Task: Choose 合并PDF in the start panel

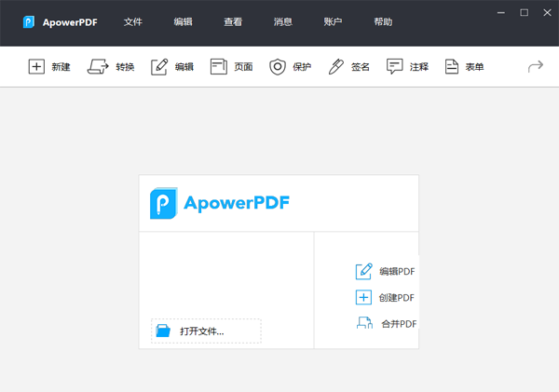Action: tap(386, 324)
